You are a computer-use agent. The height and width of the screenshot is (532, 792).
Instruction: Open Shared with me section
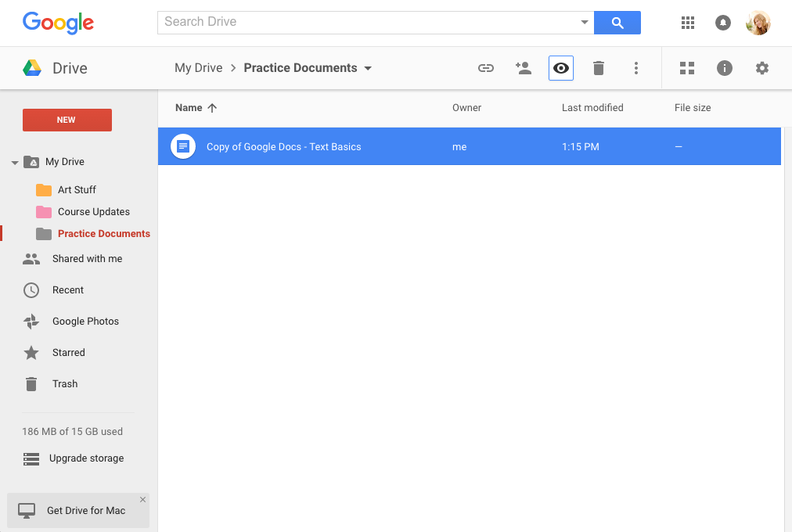(87, 259)
